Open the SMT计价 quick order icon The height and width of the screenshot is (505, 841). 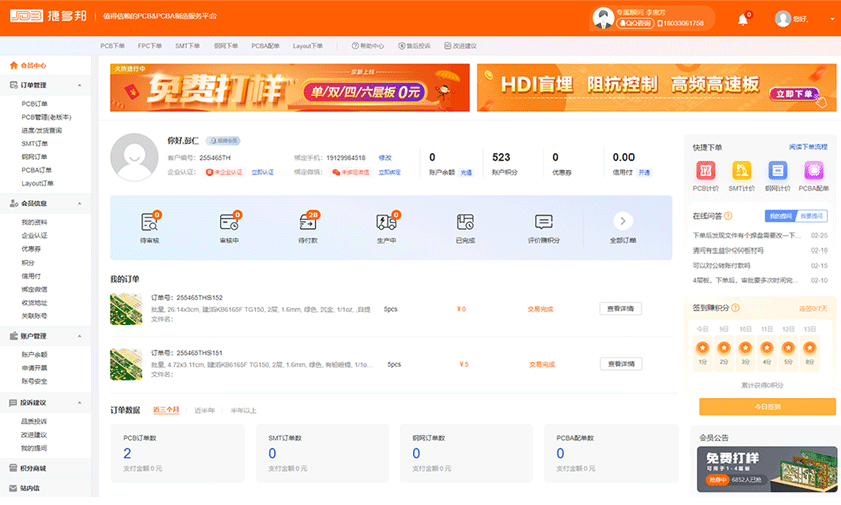[x=741, y=171]
